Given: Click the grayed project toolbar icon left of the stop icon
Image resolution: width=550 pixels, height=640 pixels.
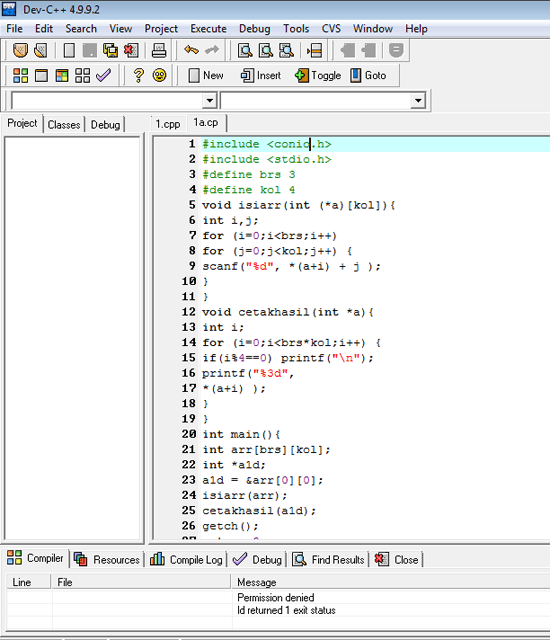Looking at the screenshot, I should click(x=369, y=51).
